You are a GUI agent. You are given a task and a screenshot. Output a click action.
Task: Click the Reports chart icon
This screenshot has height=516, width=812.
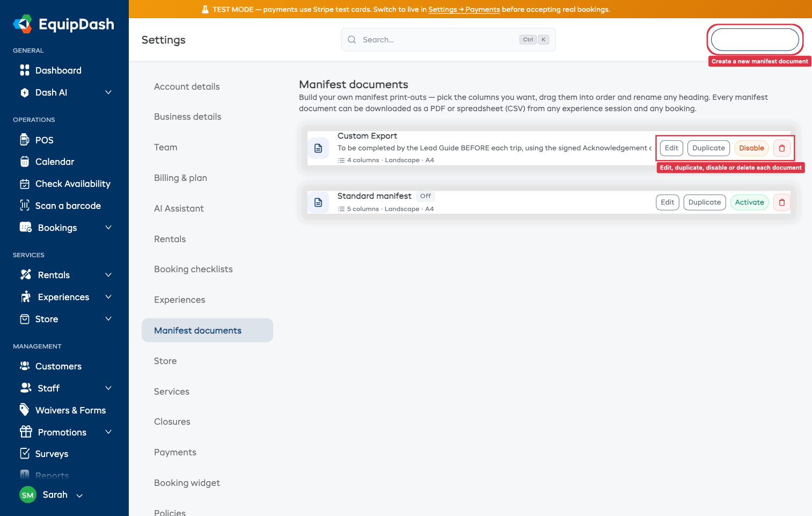click(25, 475)
